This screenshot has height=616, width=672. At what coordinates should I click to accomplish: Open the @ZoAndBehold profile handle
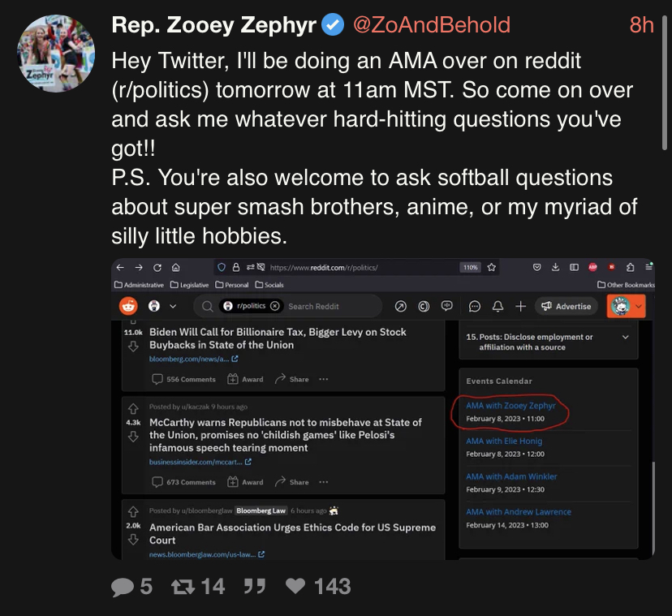tap(431, 25)
